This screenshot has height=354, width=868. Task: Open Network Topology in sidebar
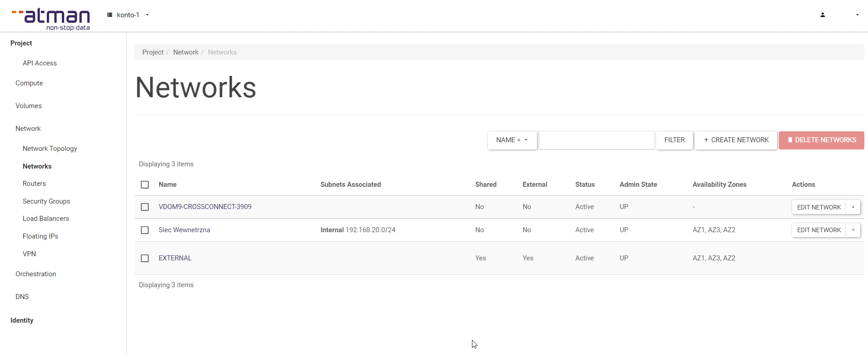pyautogui.click(x=50, y=149)
